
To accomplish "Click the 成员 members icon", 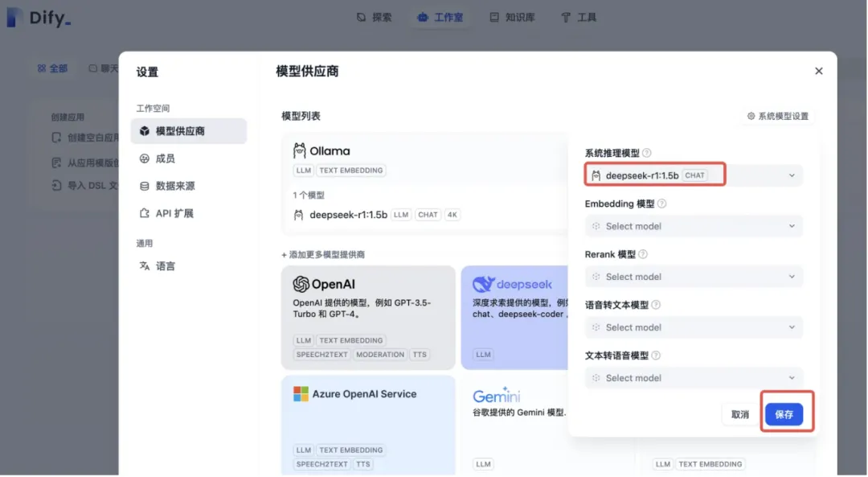I will click(145, 159).
